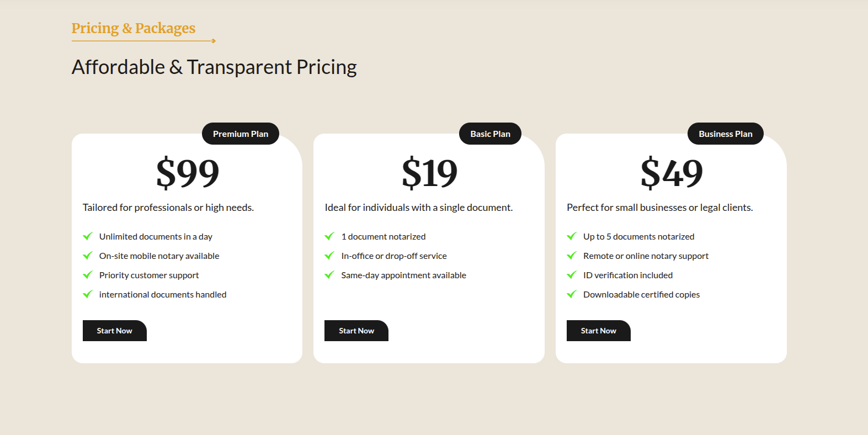Select the Business Plan badge
The height and width of the screenshot is (435, 868).
coord(725,134)
